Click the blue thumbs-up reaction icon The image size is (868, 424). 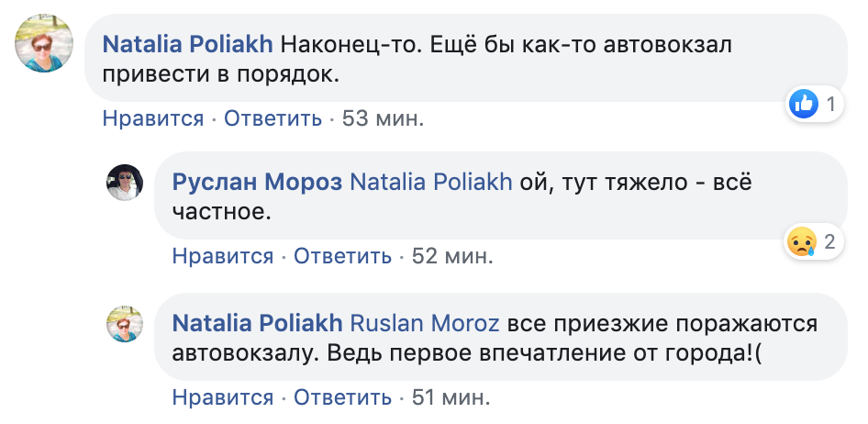click(803, 105)
